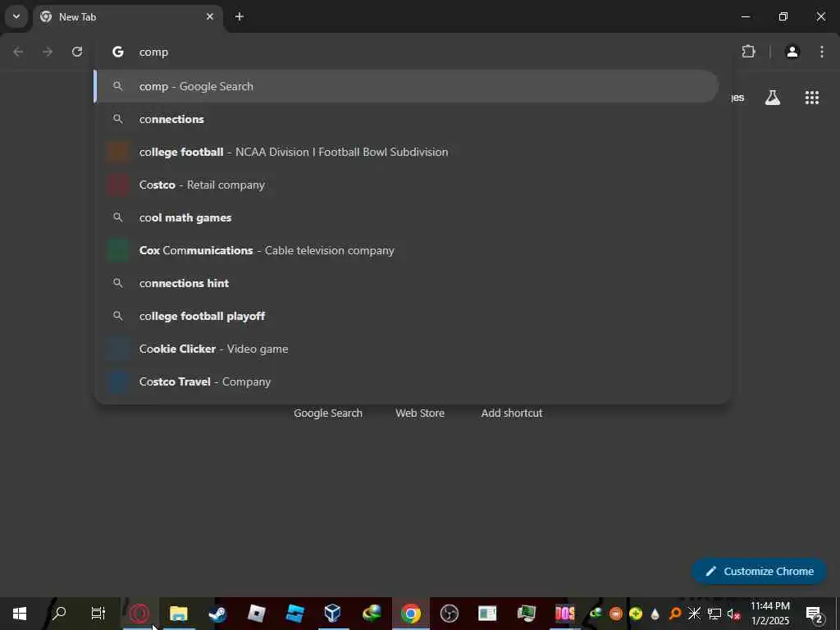
Task: Focus the address bar containing comp
Action: pyautogui.click(x=413, y=52)
